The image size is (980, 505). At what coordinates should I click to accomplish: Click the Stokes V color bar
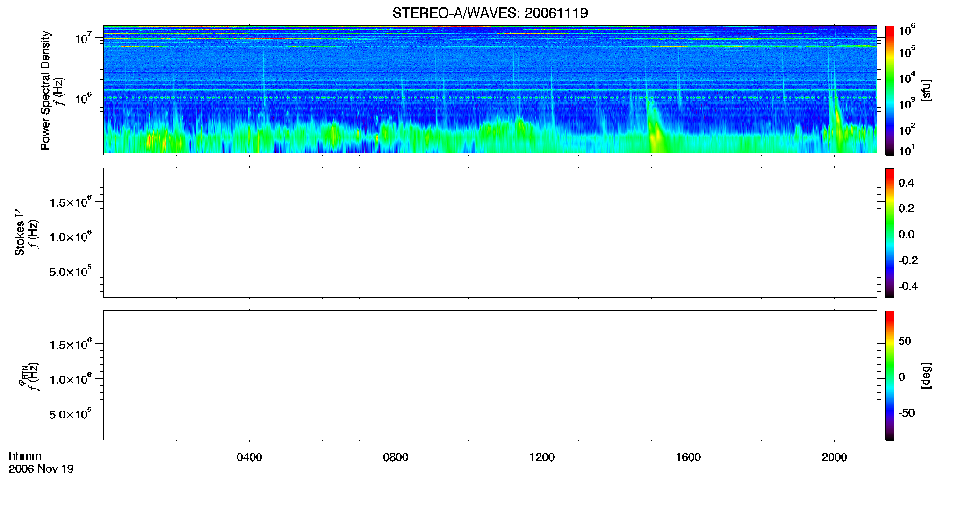889,233
